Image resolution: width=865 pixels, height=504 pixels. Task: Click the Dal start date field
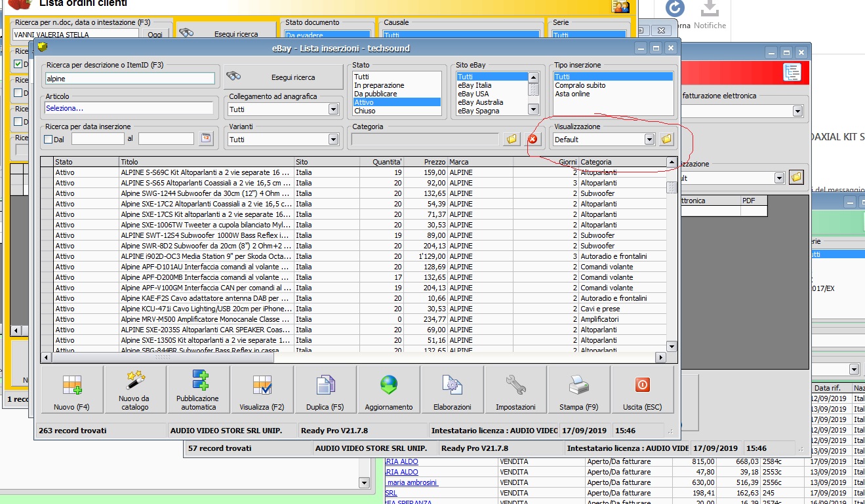tap(98, 139)
